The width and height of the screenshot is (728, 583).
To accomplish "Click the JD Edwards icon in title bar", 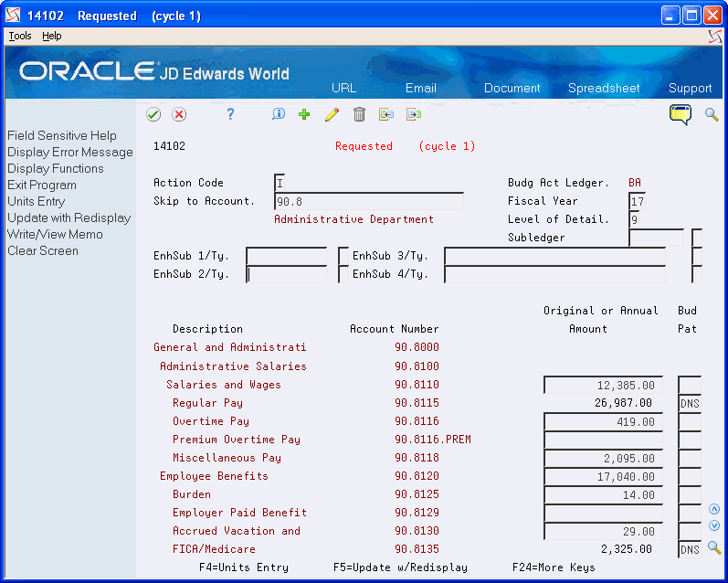I will click(x=13, y=16).
